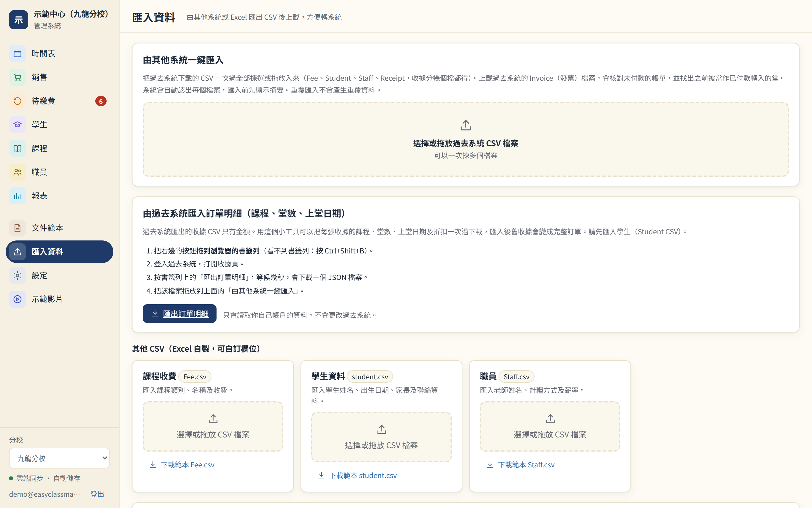Go to 銷售 menu item

(x=59, y=78)
